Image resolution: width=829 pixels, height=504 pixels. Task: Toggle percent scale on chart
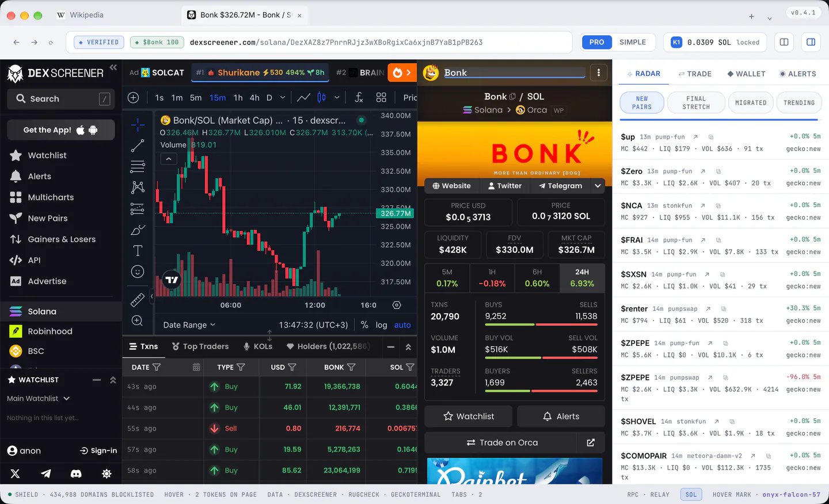click(364, 325)
